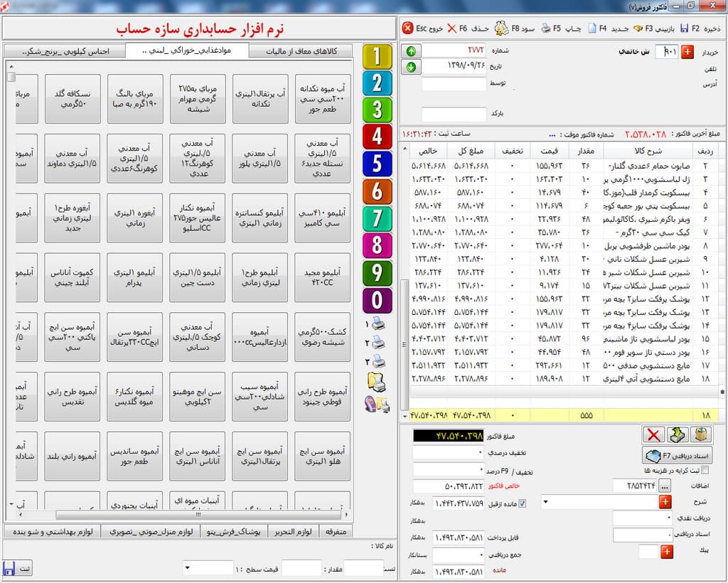This screenshot has height=583, width=728.
Task: Click the '...' button beside اضافات field
Action: pyautogui.click(x=665, y=486)
